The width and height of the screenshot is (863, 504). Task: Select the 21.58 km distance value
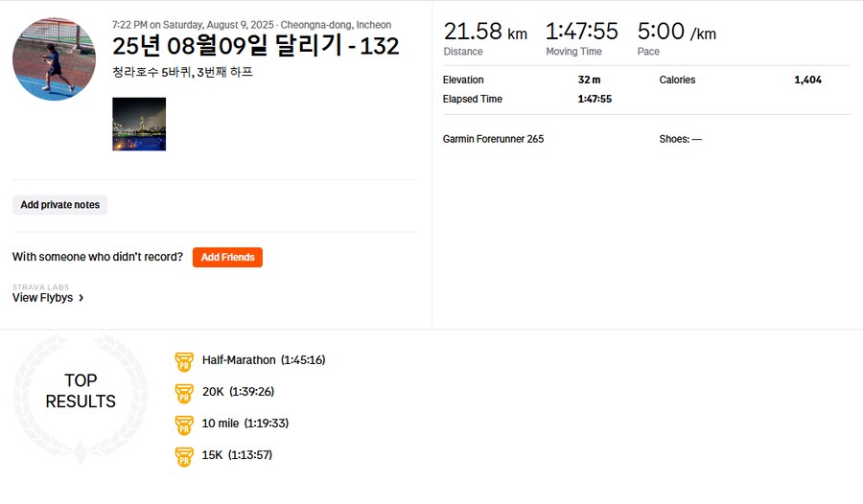(x=485, y=32)
